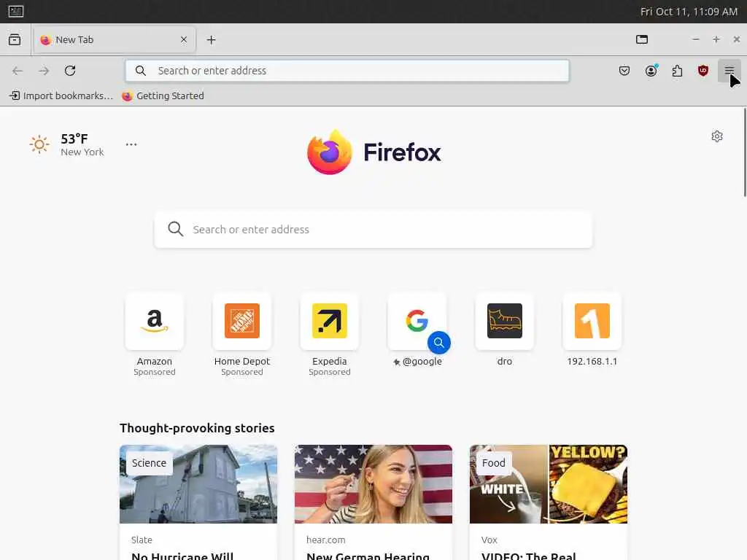Screen dimensions: 747x560
Task: Open the Home Depot shortcut tile
Action: (242, 322)
